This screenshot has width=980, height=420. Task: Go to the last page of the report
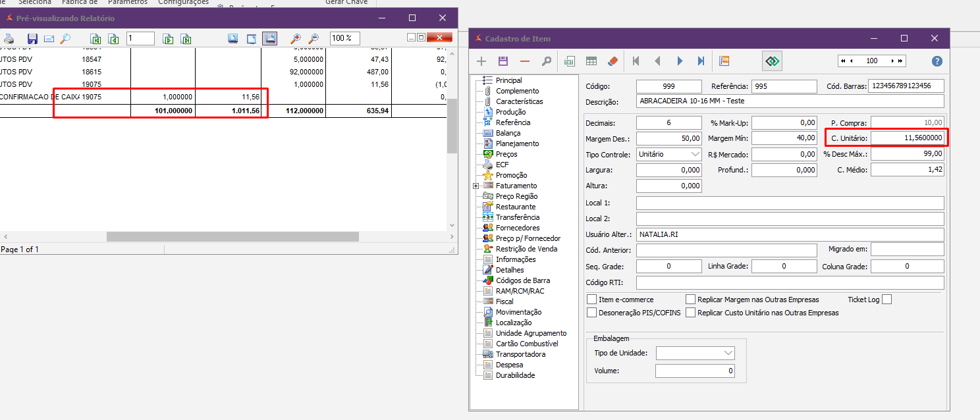pos(186,39)
